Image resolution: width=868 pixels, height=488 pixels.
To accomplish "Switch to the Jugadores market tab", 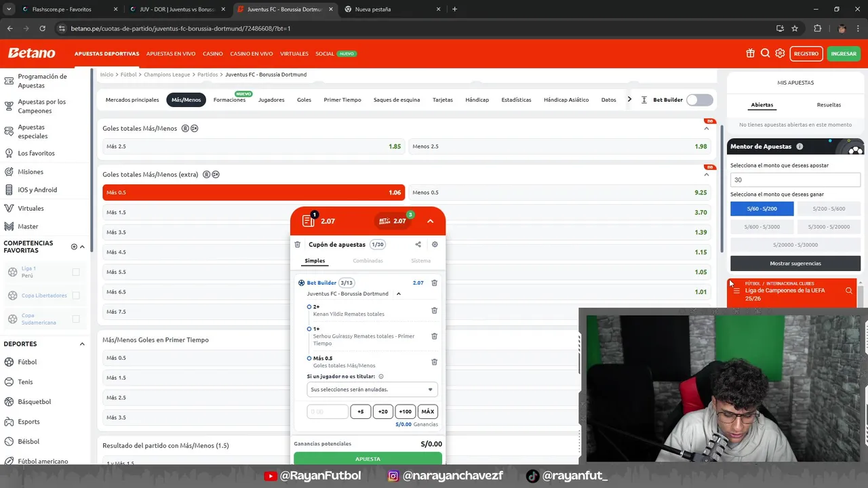I will click(271, 100).
